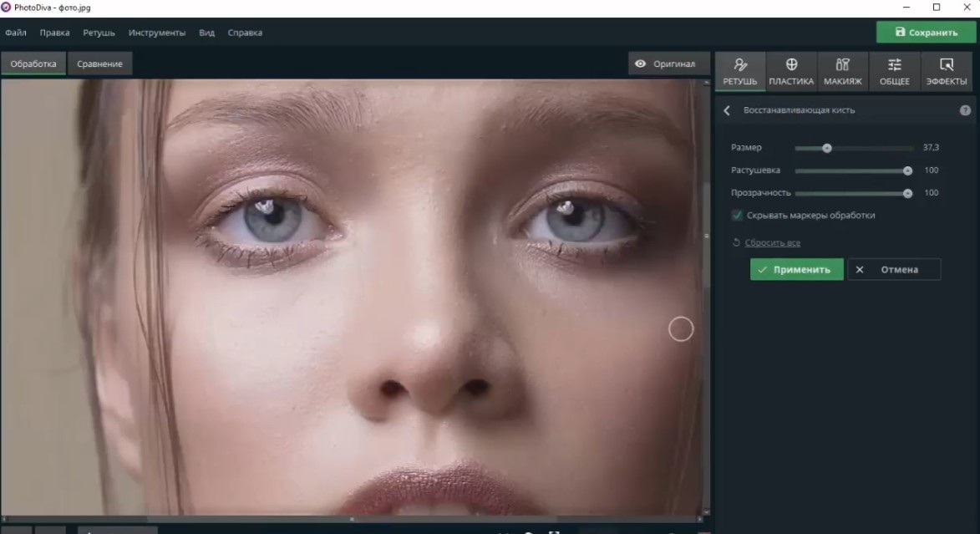Open the Инструменты menu
Viewport: 980px width, 534px height.
(x=157, y=33)
